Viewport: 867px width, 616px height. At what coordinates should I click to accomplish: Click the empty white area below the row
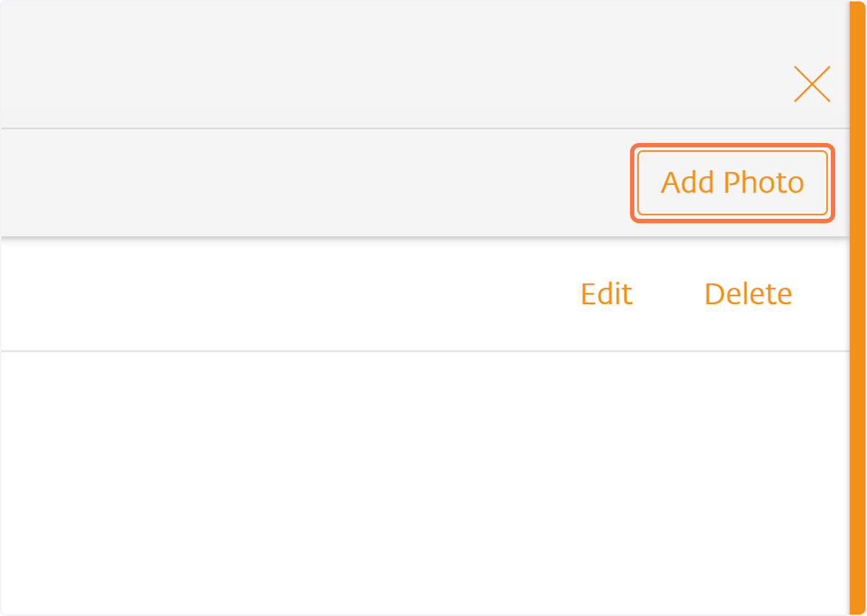click(x=425, y=482)
